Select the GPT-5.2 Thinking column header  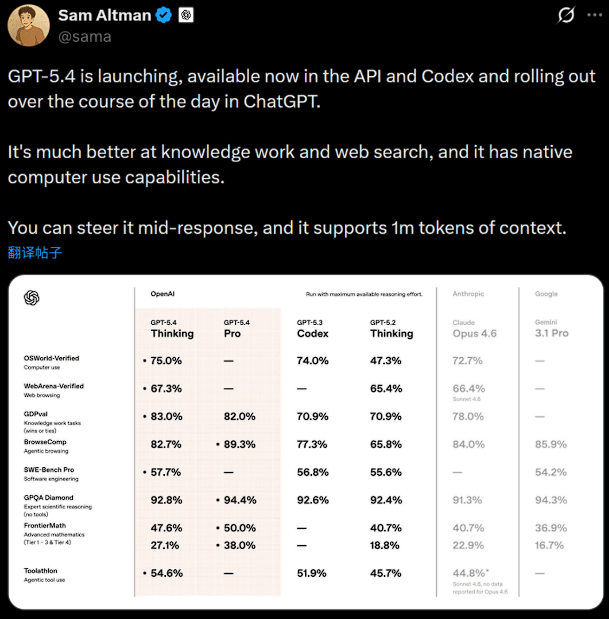(391, 328)
